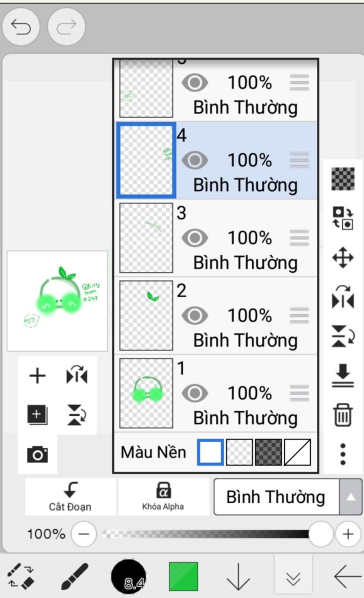The image size is (364, 598).
Task: Import photo using the camera icon
Action: click(37, 454)
